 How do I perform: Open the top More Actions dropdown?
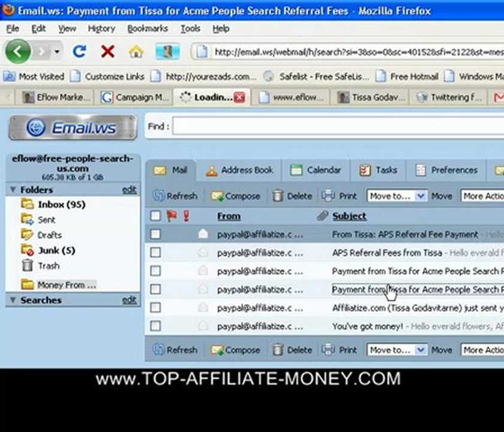click(x=483, y=196)
